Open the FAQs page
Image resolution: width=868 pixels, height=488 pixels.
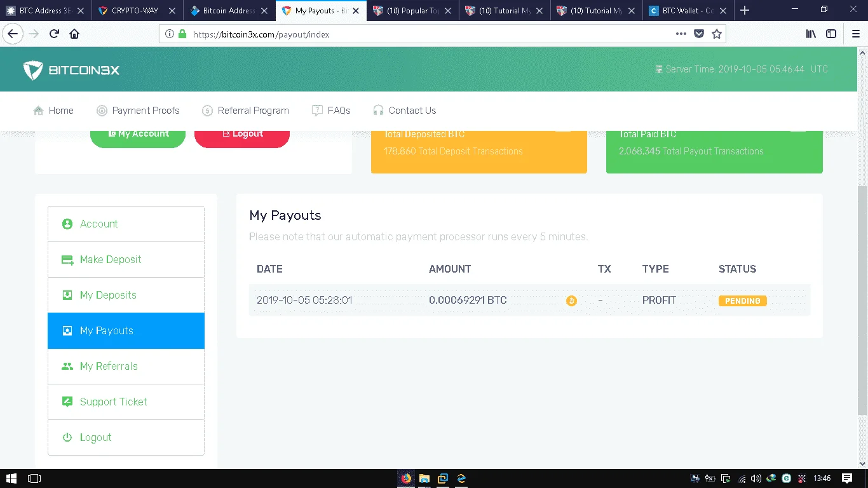331,111
